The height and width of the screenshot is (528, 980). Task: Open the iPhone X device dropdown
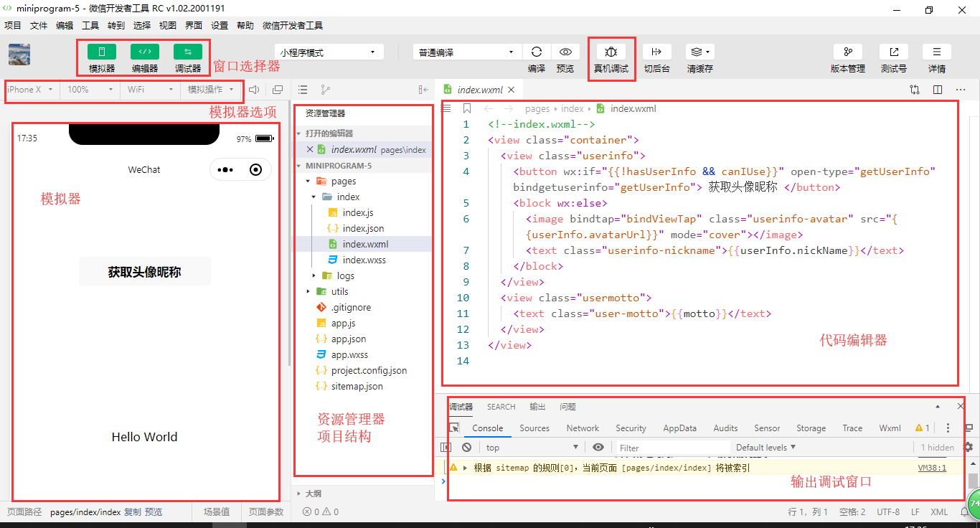30,90
